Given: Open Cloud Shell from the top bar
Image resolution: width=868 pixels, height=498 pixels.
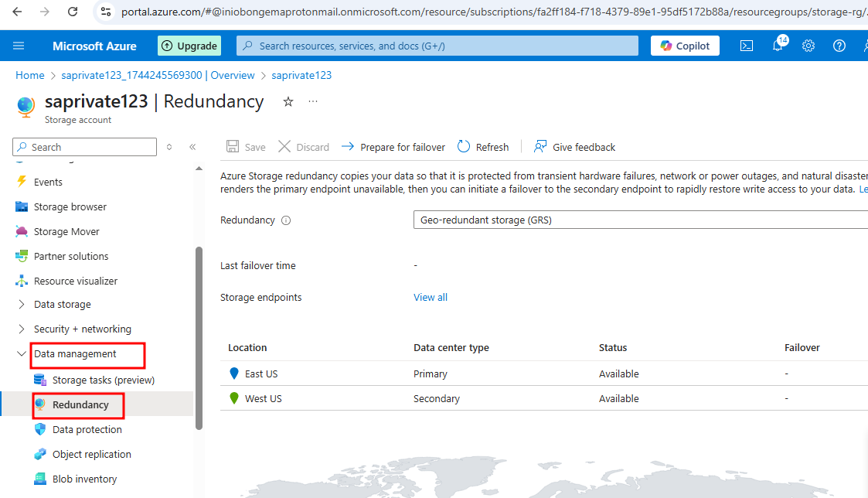Looking at the screenshot, I should (x=747, y=46).
